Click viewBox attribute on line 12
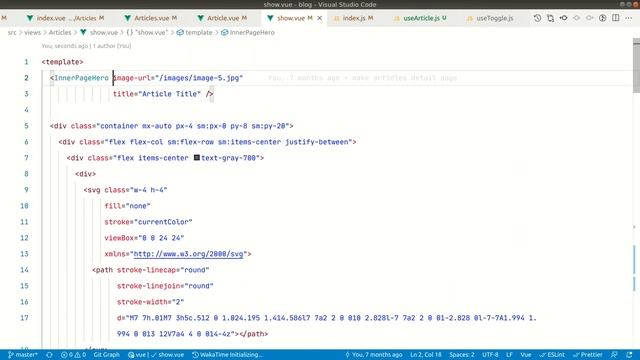 (119, 238)
